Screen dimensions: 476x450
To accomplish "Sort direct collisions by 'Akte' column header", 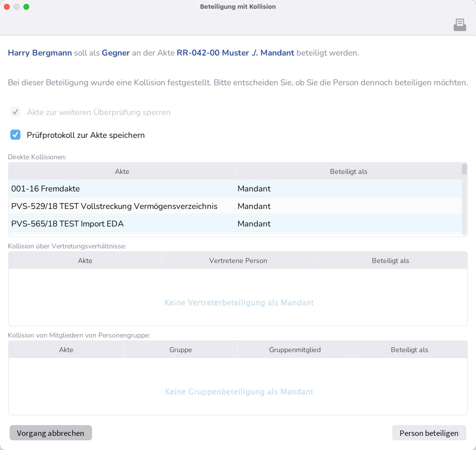I will [122, 171].
